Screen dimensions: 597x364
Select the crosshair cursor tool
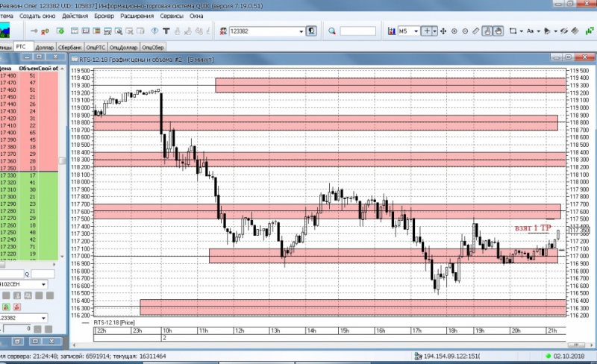427,31
